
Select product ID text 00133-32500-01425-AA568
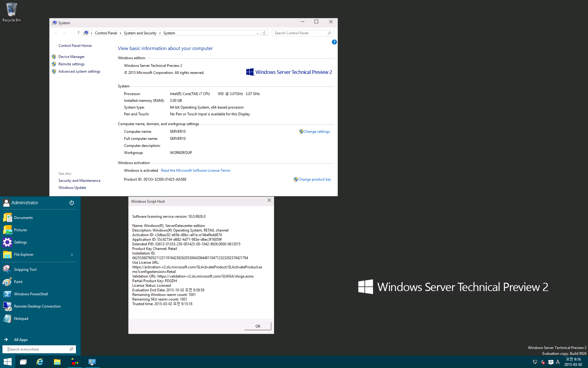(x=165, y=179)
